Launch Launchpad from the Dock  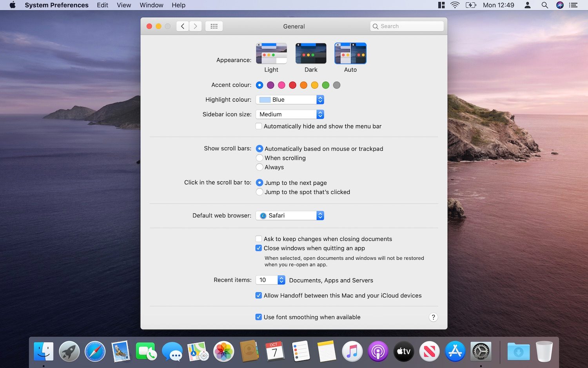click(x=69, y=351)
